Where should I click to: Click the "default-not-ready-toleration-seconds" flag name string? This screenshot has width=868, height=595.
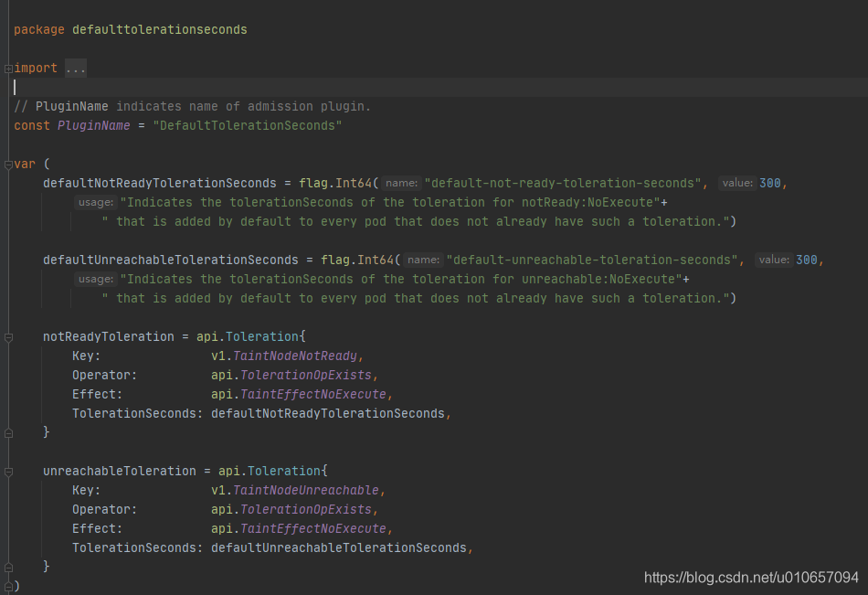563,184
